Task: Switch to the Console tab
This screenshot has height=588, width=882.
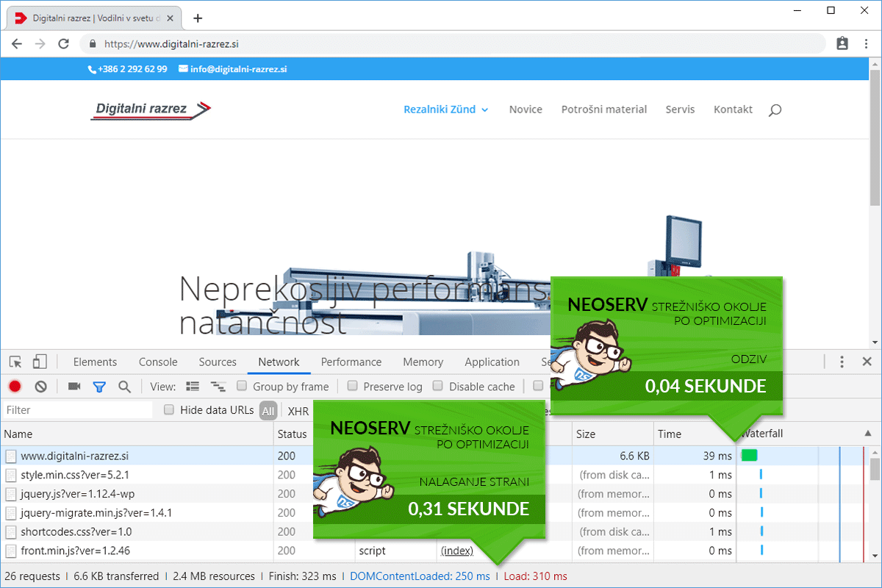Action: coord(158,362)
